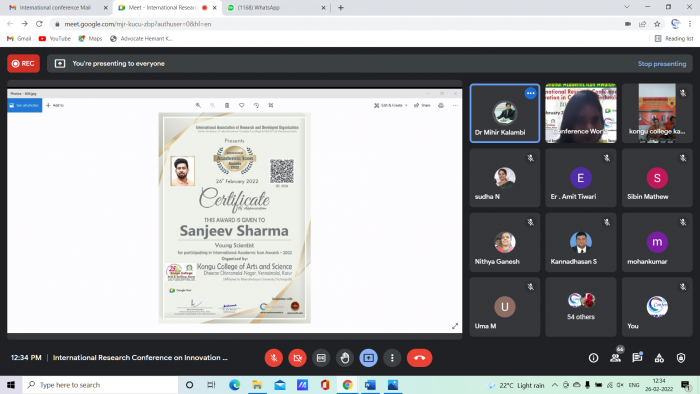Open the Activities panel icon
The image size is (700, 394).
(x=659, y=357)
